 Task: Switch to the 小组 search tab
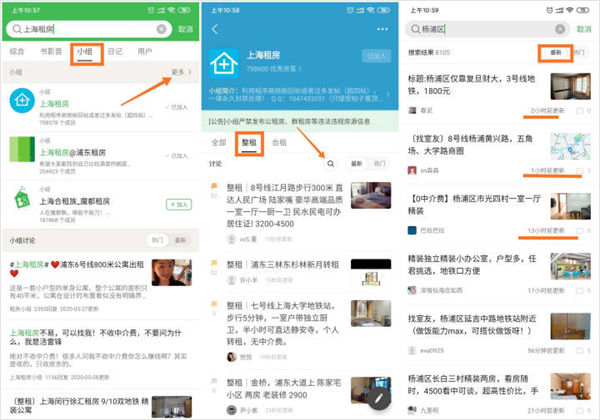pos(85,52)
